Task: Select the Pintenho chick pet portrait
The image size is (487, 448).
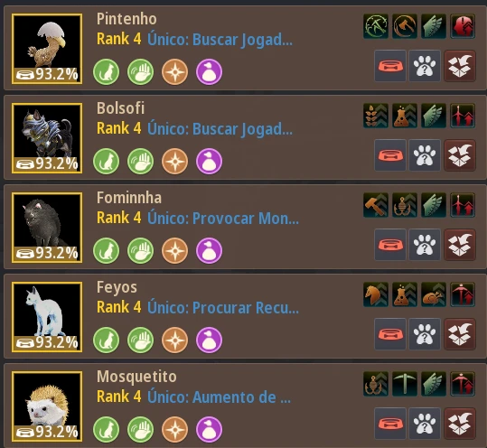Action: point(47,49)
